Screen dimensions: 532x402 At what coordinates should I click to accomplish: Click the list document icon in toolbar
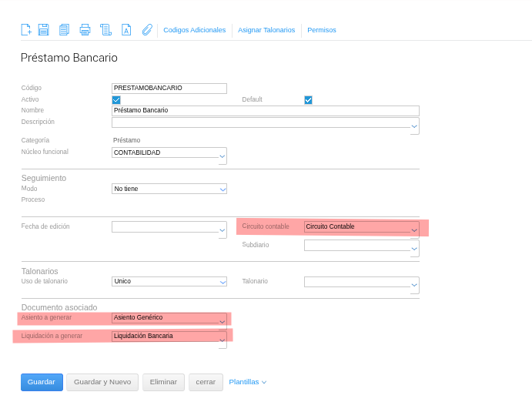pyautogui.click(x=105, y=30)
